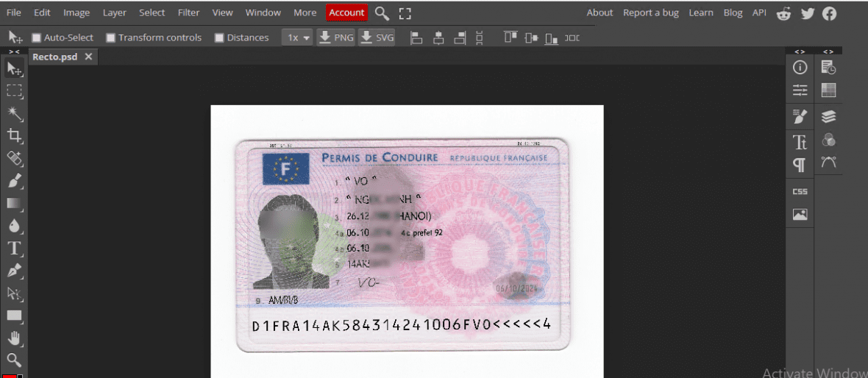
Task: Open the Twitter link icon
Action: (808, 13)
